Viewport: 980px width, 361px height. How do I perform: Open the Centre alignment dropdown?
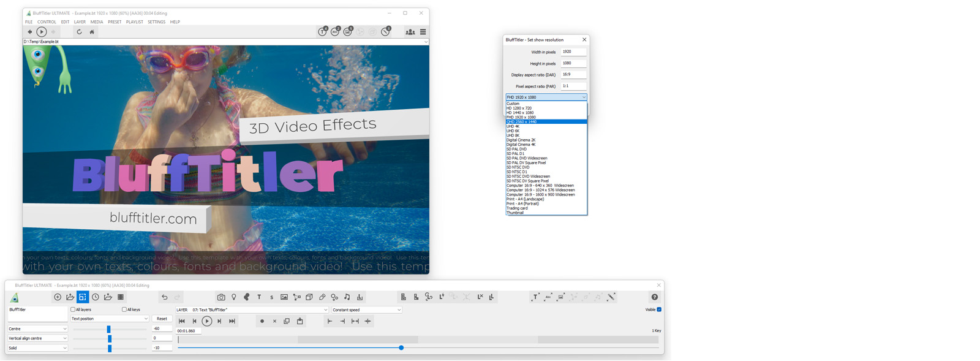click(x=37, y=329)
